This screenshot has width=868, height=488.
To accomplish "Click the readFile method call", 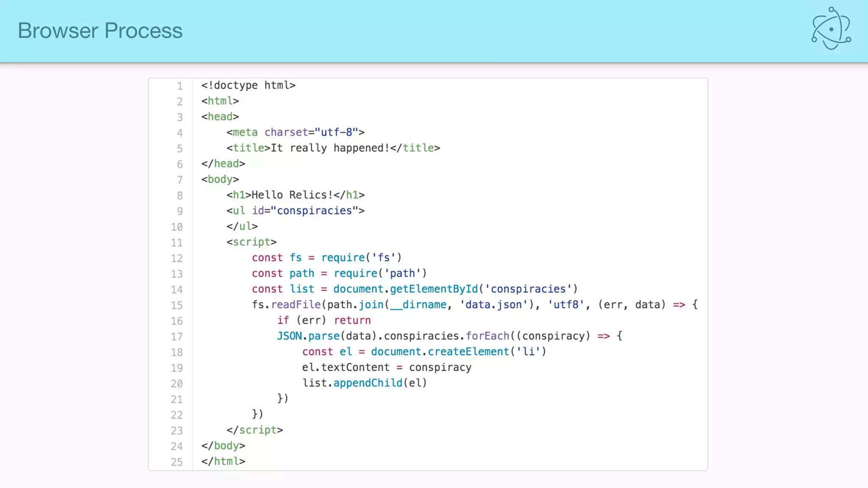I will click(295, 305).
